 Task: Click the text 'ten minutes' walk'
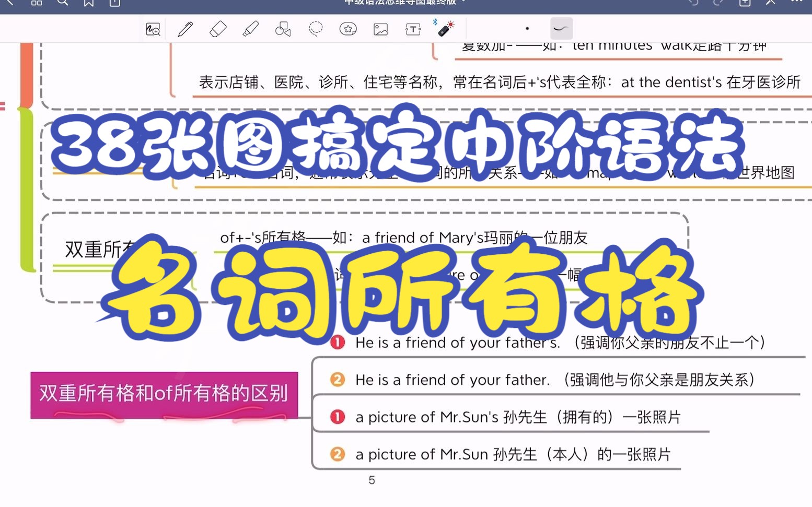click(632, 46)
